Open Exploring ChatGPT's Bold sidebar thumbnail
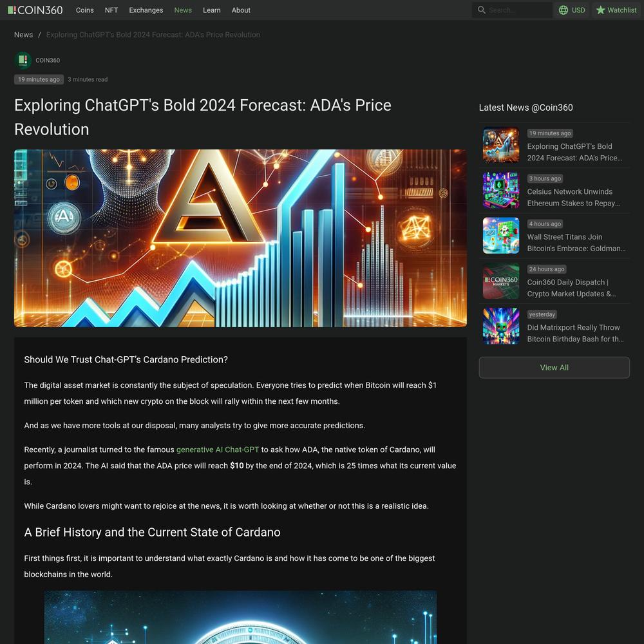 pyautogui.click(x=500, y=146)
